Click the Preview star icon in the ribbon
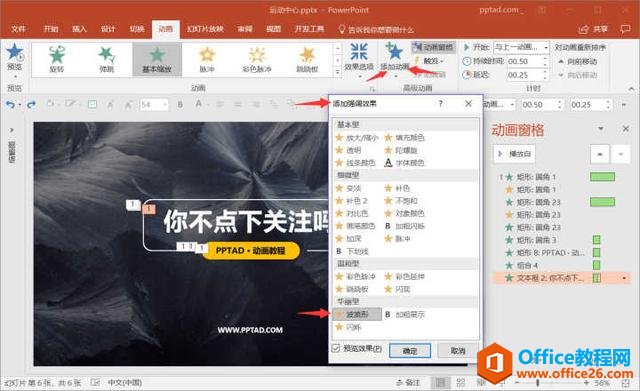The width and height of the screenshot is (640, 391). click(14, 53)
